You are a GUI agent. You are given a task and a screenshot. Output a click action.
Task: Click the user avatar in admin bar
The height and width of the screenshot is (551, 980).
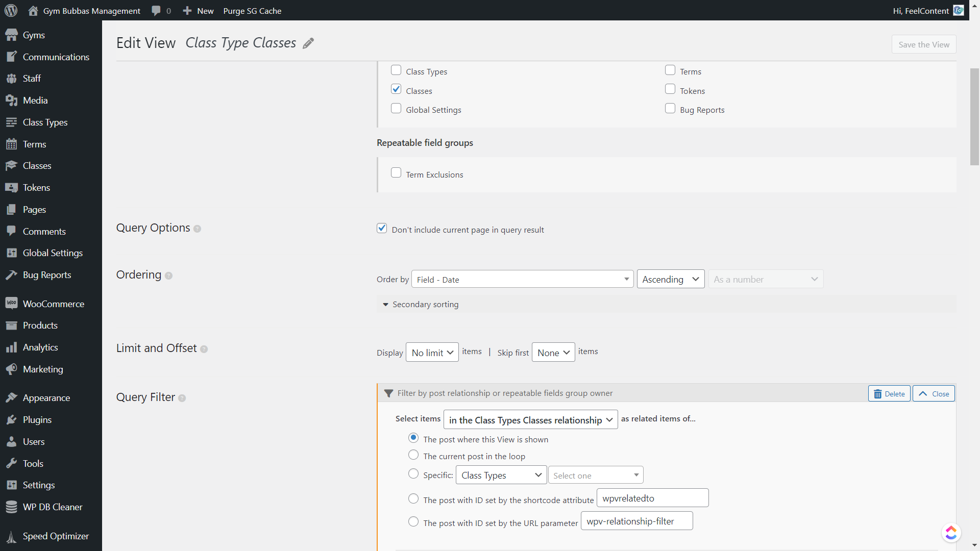pos(959,11)
